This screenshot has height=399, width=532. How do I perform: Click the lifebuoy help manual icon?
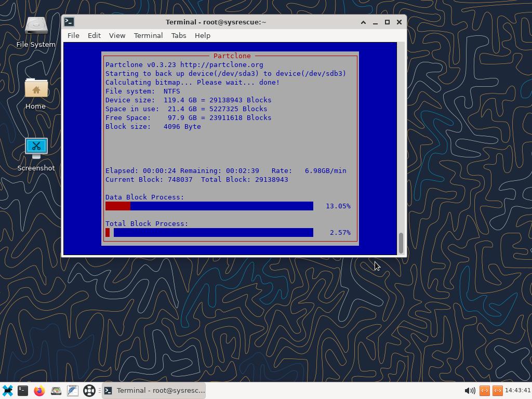coord(89,390)
